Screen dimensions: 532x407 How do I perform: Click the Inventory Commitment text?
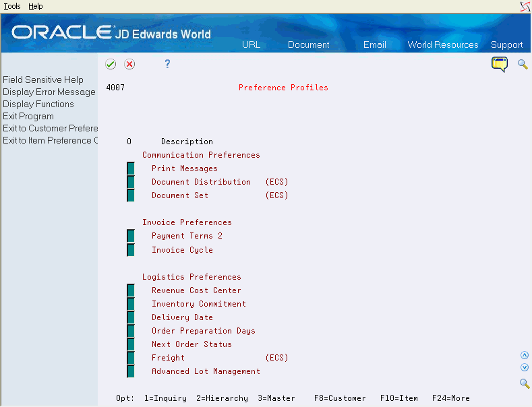199,304
